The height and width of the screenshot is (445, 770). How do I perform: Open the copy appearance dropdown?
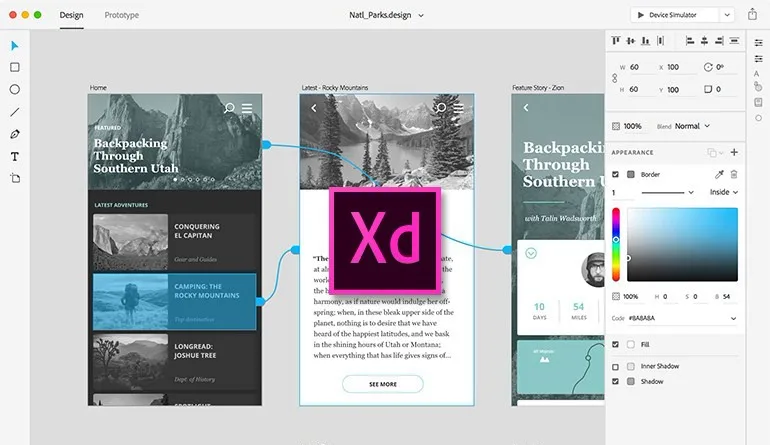[x=715, y=153]
